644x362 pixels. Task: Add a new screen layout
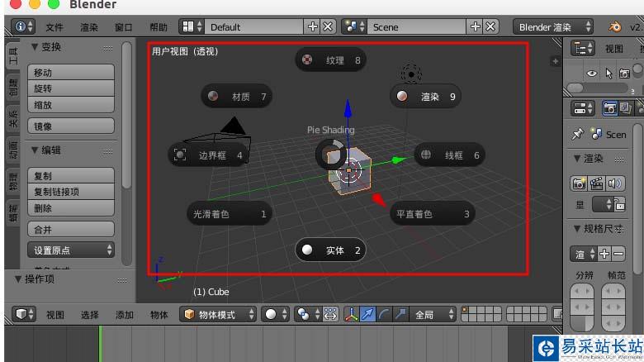[x=313, y=26]
